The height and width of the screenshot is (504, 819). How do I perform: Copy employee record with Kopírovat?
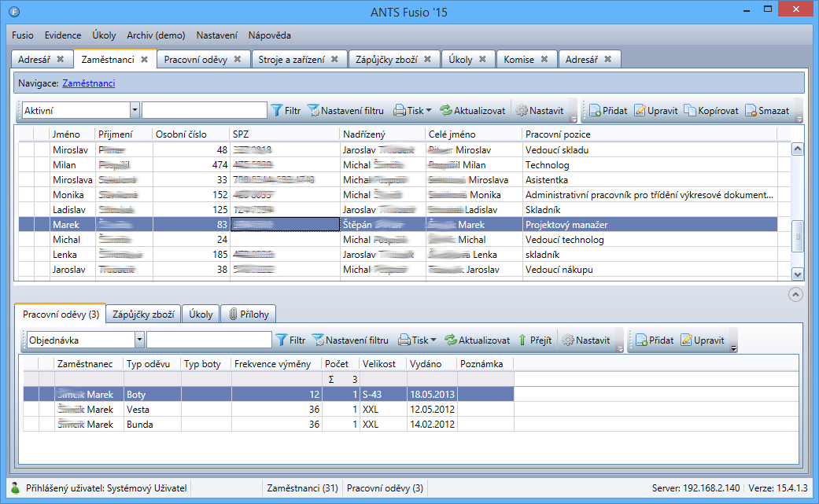click(711, 111)
